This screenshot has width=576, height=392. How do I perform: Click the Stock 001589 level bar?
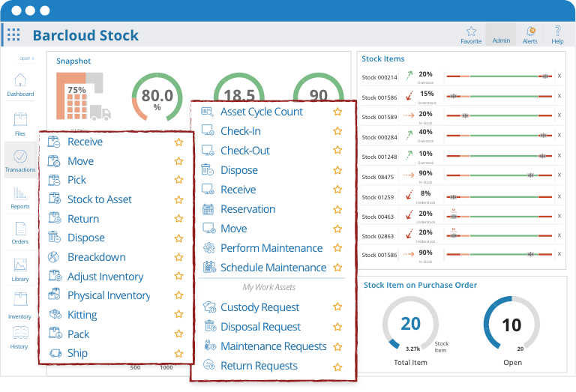coord(499,115)
